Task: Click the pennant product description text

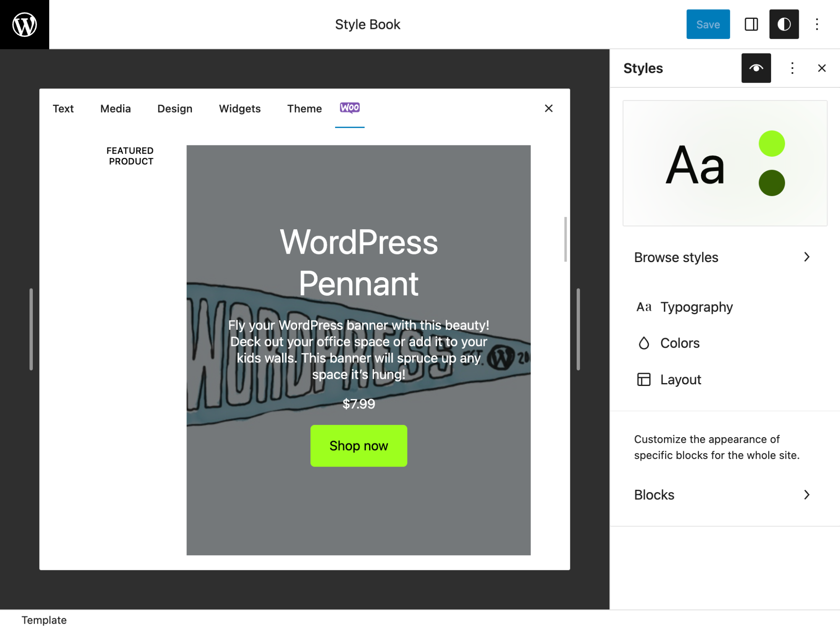Action: point(359,350)
